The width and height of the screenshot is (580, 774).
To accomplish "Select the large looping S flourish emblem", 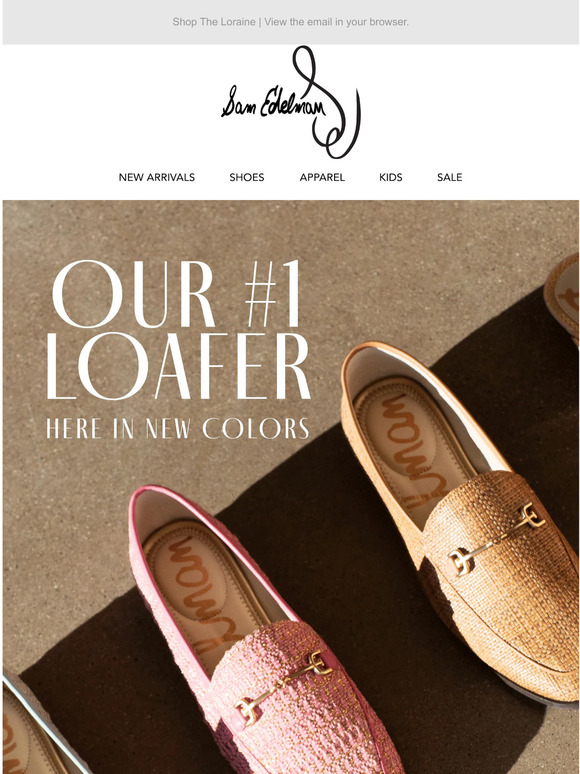I will (327, 102).
